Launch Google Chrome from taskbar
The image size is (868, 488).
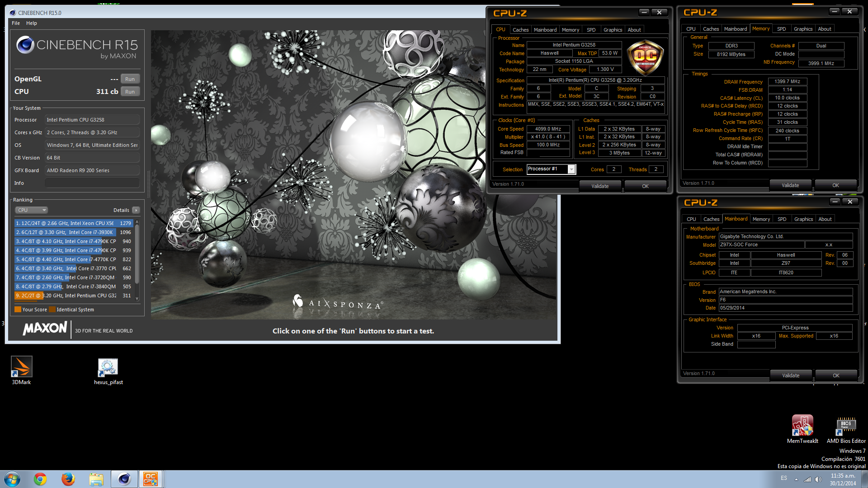pos(40,479)
